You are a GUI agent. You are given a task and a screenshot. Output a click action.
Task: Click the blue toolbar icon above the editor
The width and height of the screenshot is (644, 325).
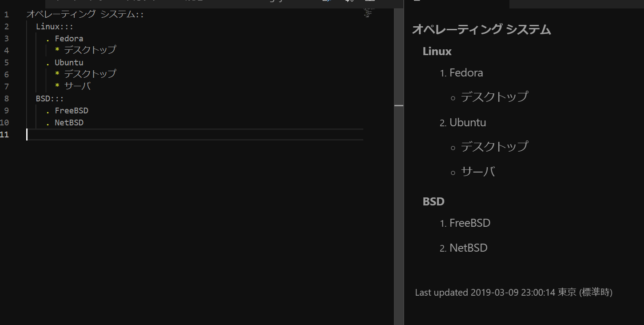pyautogui.click(x=326, y=2)
